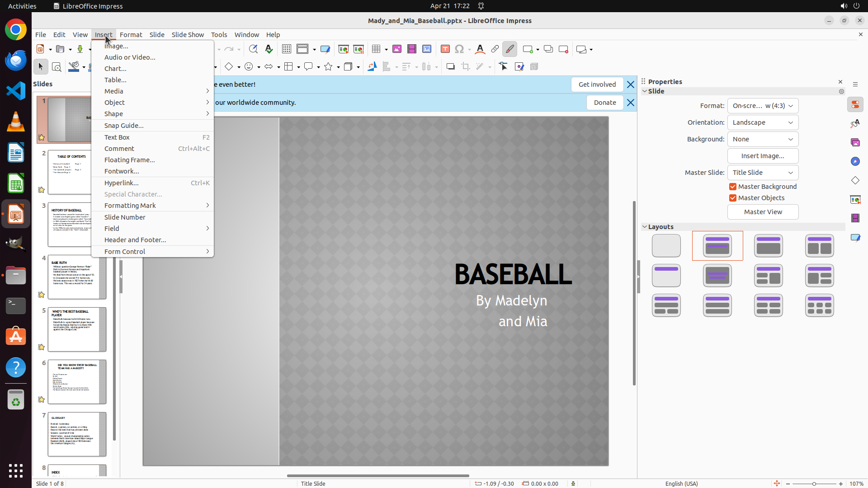Choose Header and Footer menu entry
This screenshot has width=868, height=488.
(x=135, y=240)
